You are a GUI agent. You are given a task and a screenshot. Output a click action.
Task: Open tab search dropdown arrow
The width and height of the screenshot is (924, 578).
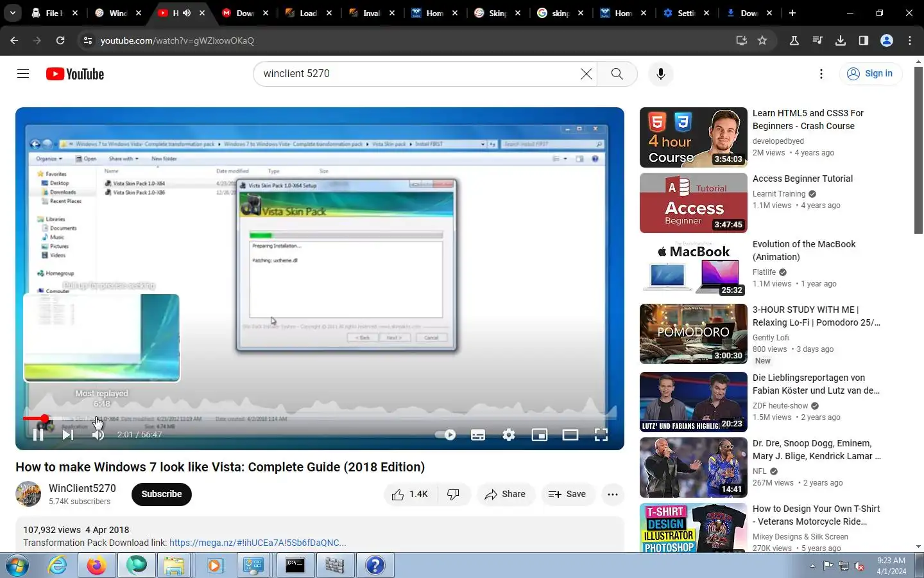(13, 13)
